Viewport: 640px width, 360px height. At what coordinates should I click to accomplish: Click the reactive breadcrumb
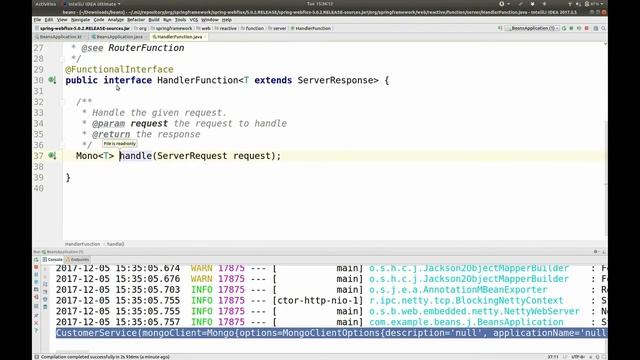(225, 28)
